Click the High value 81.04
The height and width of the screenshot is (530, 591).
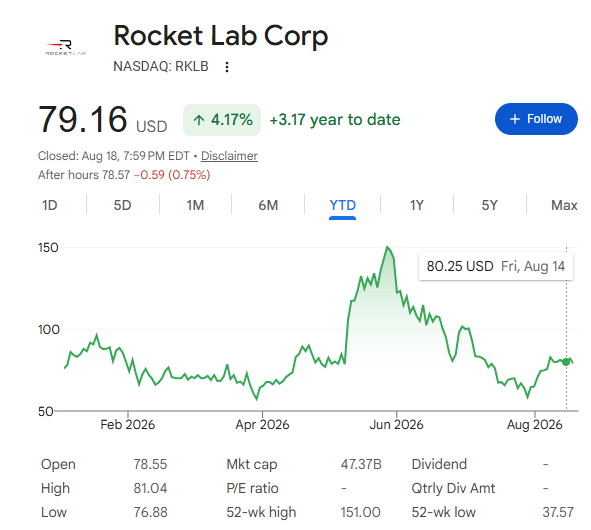(150, 489)
